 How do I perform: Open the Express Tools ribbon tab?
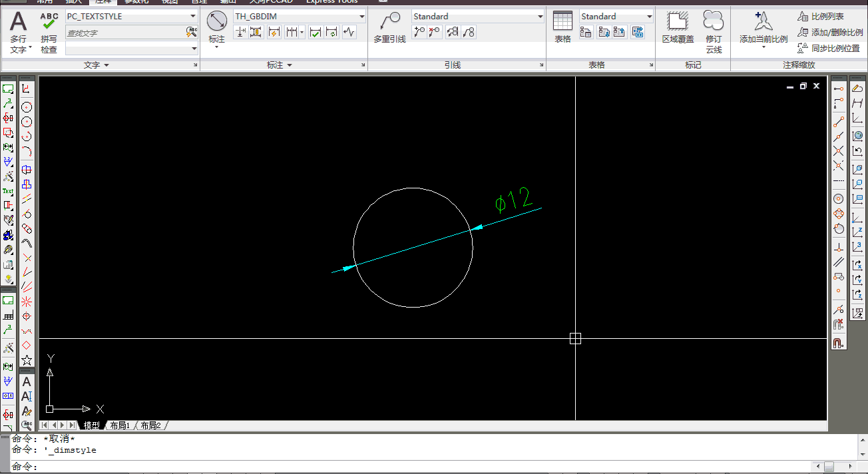[331, 2]
